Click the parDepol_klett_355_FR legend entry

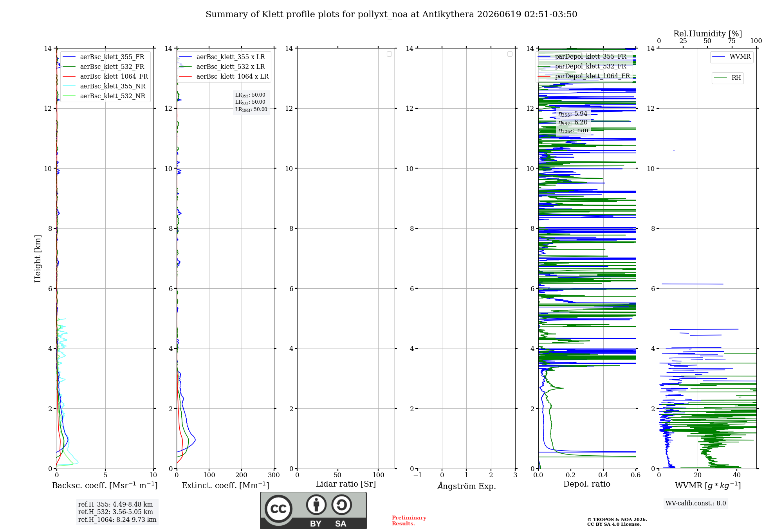tap(583, 56)
